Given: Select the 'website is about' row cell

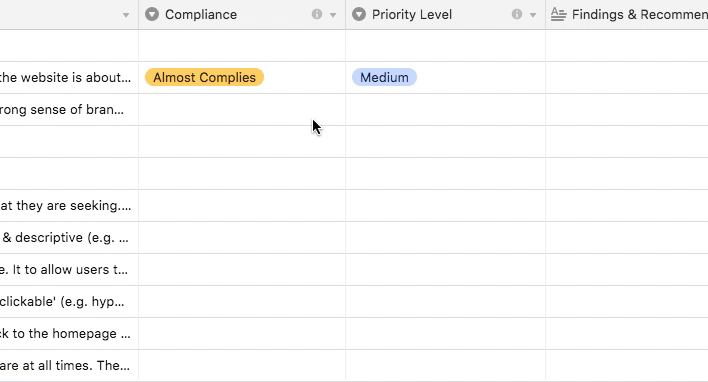Looking at the screenshot, I should (x=69, y=78).
